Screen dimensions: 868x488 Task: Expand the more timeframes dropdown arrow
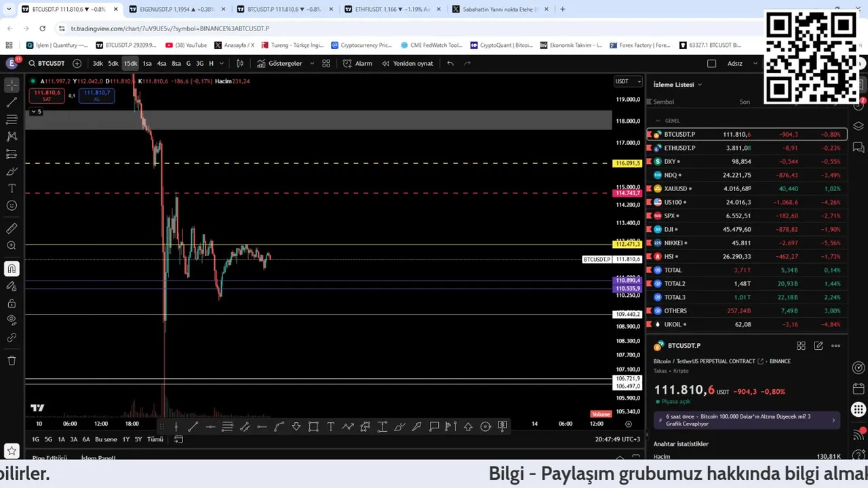(x=222, y=64)
